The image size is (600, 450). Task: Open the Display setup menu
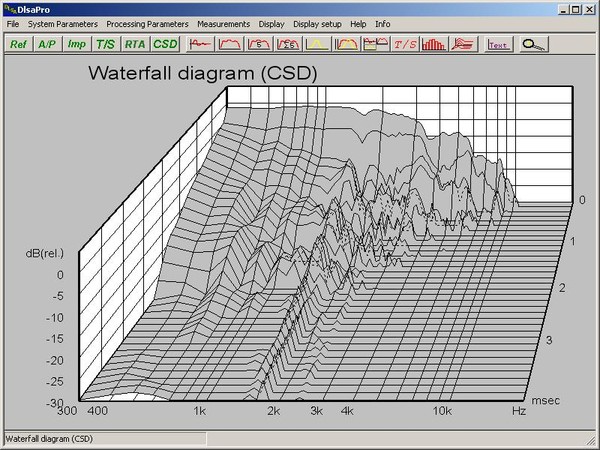click(x=317, y=24)
